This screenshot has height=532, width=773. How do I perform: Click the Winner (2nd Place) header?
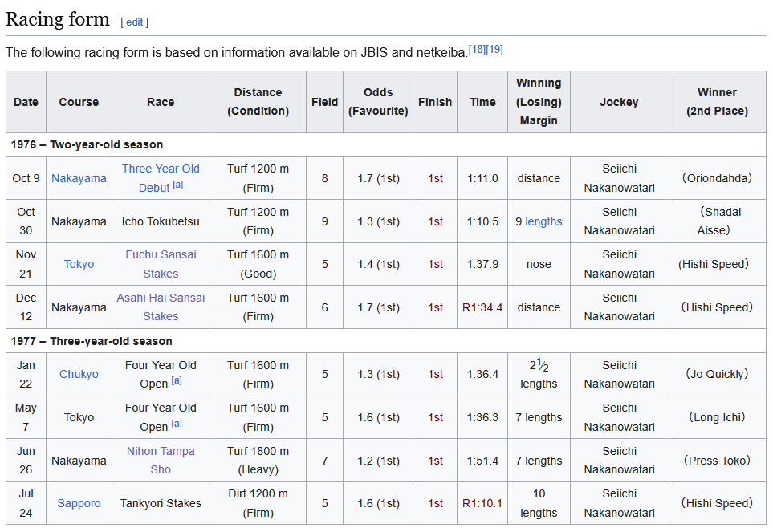pyautogui.click(x=718, y=102)
